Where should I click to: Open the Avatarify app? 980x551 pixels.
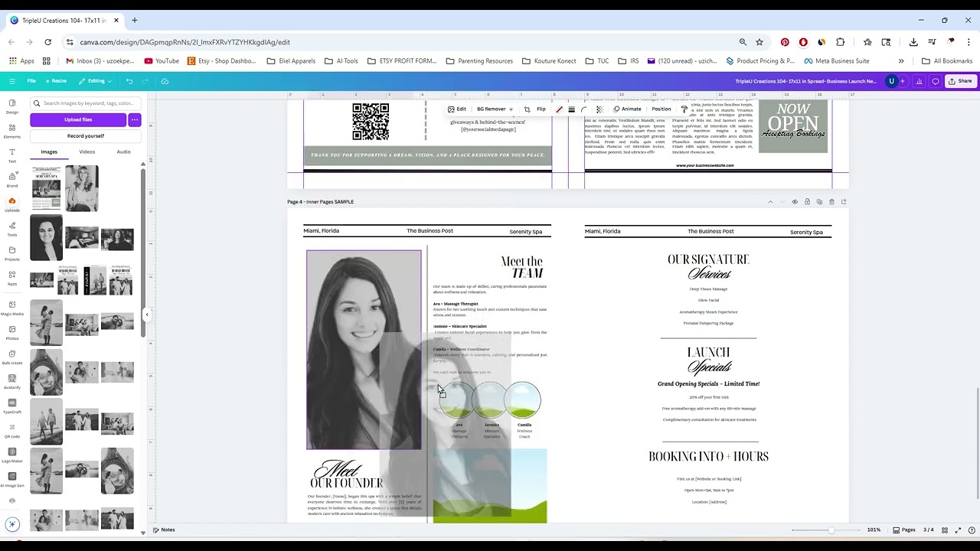pyautogui.click(x=11, y=381)
